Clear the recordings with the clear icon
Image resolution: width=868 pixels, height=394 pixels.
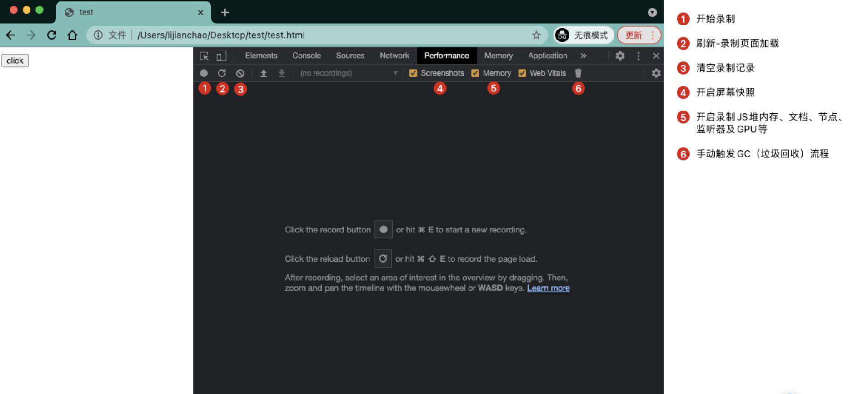[240, 73]
